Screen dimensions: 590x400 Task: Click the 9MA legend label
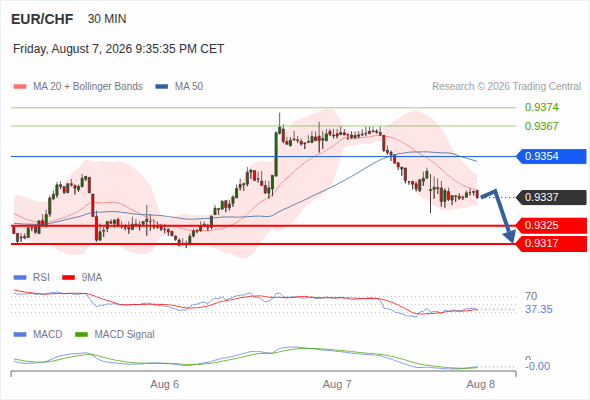click(92, 277)
